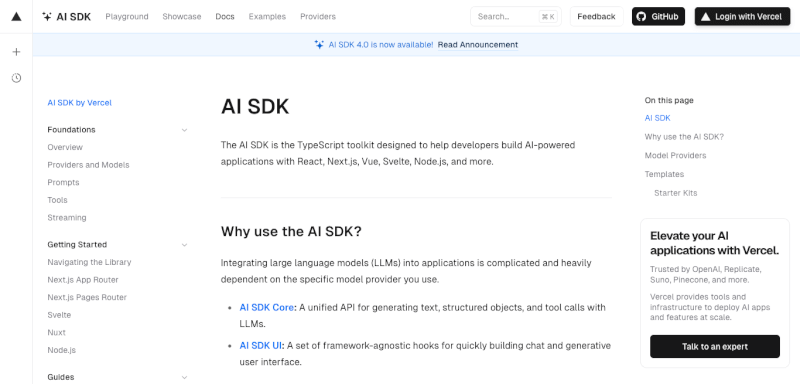Click the Guides section heading
The image size is (800, 384).
61,377
